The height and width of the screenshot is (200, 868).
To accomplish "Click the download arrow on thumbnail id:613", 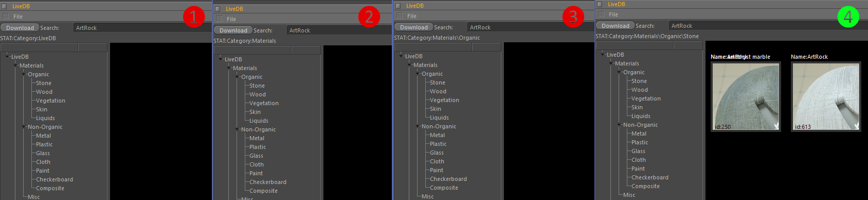I will pyautogui.click(x=856, y=126).
